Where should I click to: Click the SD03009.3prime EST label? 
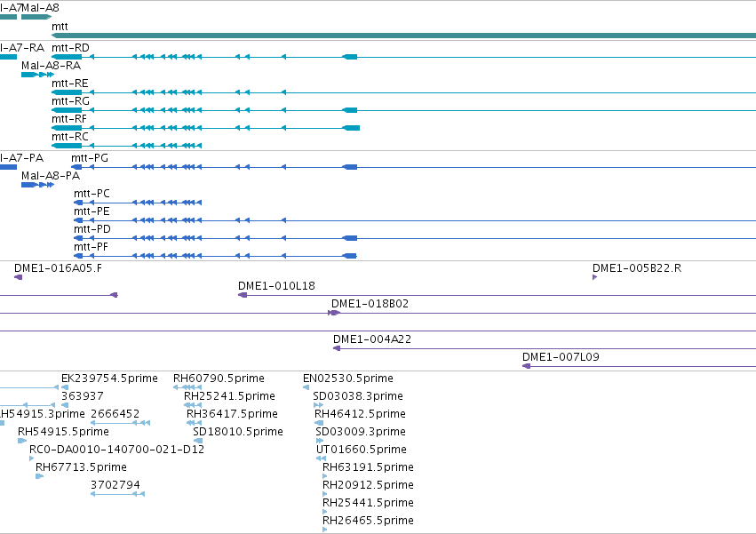pyautogui.click(x=361, y=432)
